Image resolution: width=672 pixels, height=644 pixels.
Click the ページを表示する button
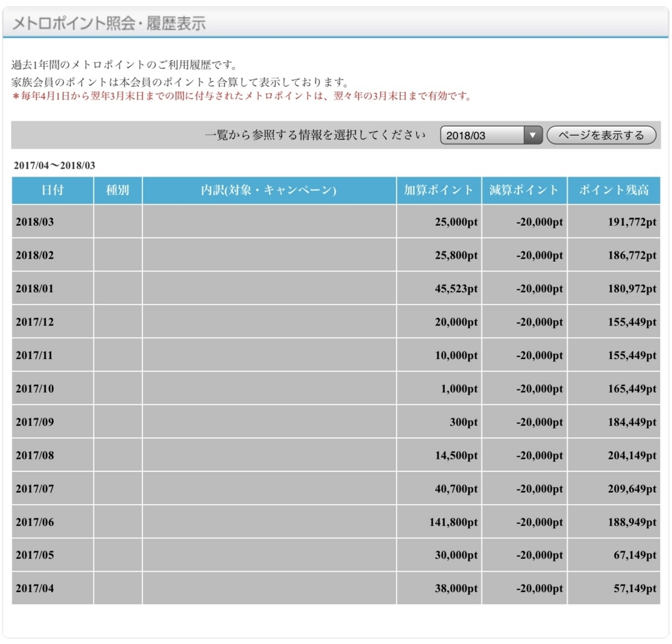pyautogui.click(x=601, y=135)
